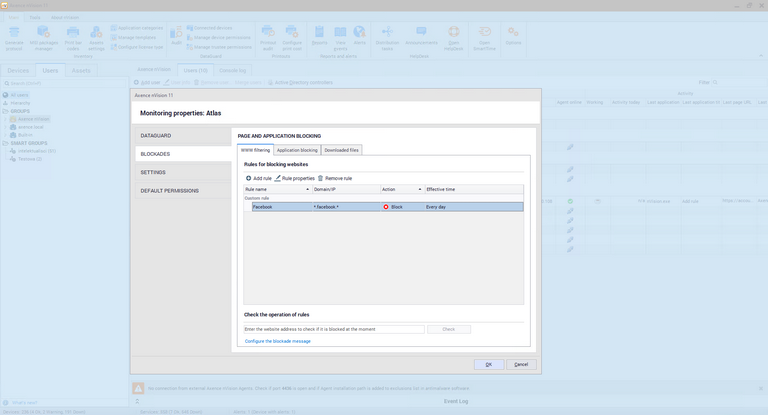Click the Configure the blockade message link

pyautogui.click(x=277, y=341)
